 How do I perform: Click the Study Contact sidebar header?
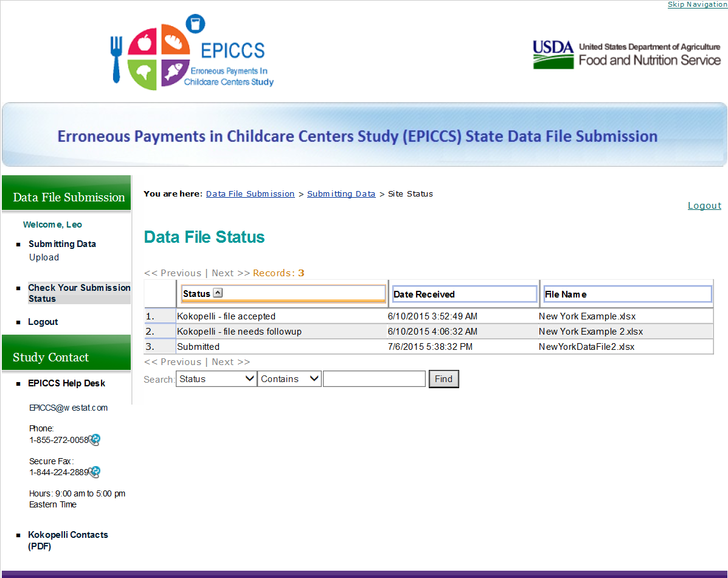point(66,353)
